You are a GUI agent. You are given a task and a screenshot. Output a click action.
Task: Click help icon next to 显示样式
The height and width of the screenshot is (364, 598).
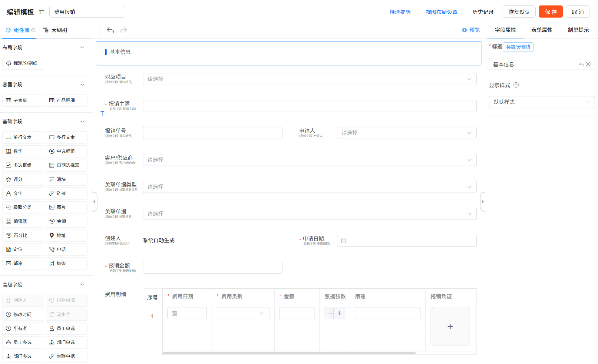pyautogui.click(x=516, y=85)
